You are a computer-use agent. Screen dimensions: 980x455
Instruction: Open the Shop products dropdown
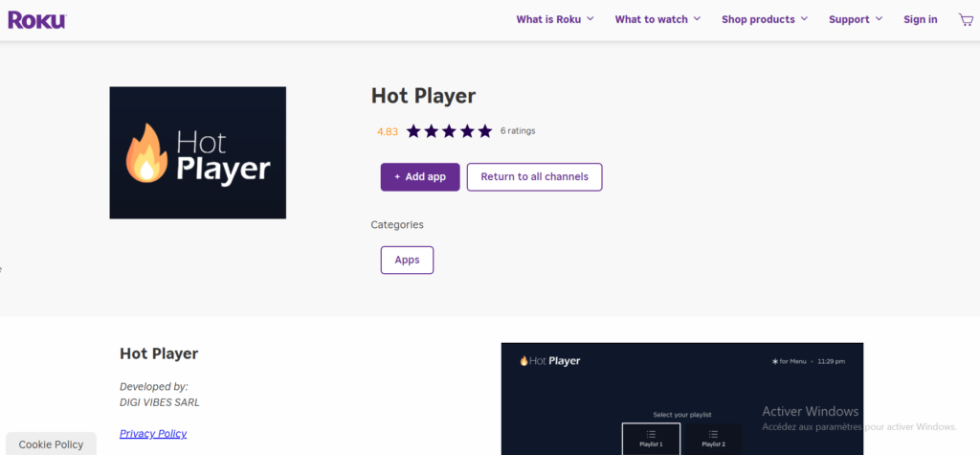click(765, 19)
